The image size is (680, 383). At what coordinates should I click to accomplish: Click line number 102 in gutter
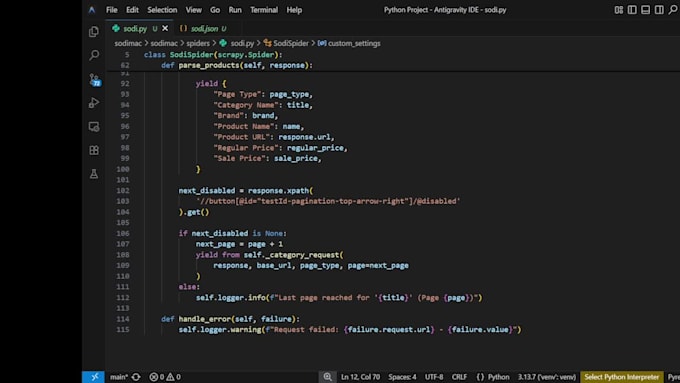coord(123,190)
